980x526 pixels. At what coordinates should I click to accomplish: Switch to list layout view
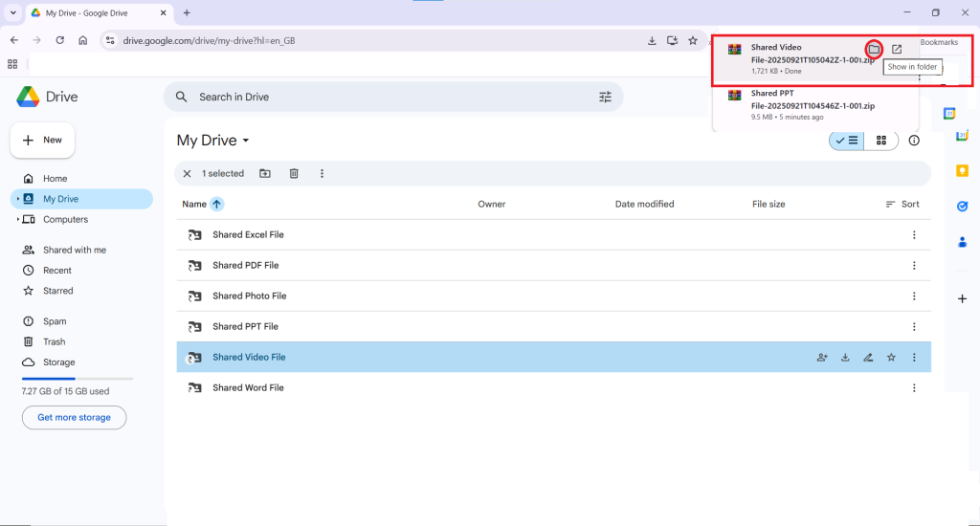[846, 141]
